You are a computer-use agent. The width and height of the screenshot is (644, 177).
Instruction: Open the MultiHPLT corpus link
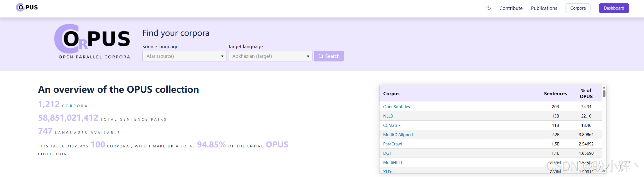click(393, 163)
